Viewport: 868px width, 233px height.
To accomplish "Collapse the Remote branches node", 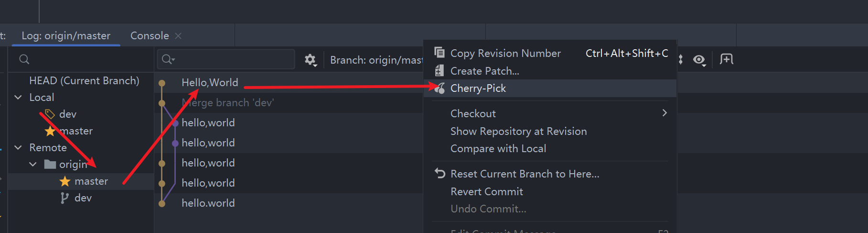I will [x=18, y=147].
